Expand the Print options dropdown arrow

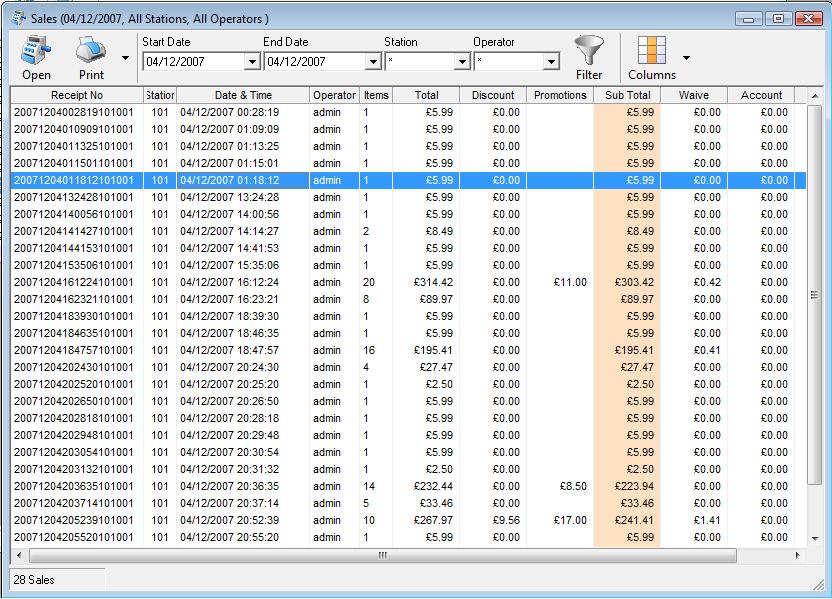(125, 58)
